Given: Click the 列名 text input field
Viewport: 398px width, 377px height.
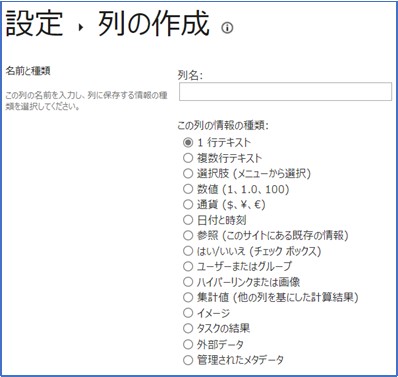Looking at the screenshot, I should pos(285,91).
